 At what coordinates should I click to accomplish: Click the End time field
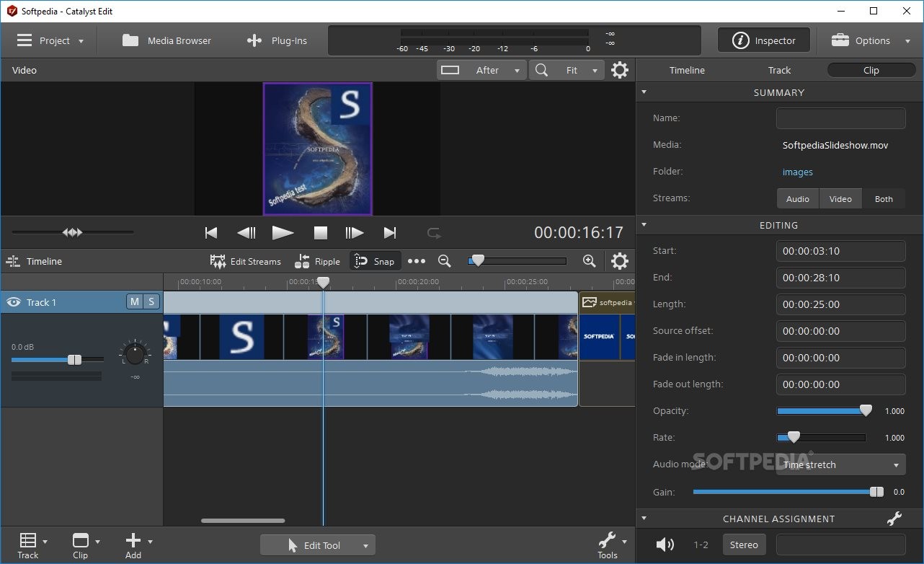[x=840, y=278]
